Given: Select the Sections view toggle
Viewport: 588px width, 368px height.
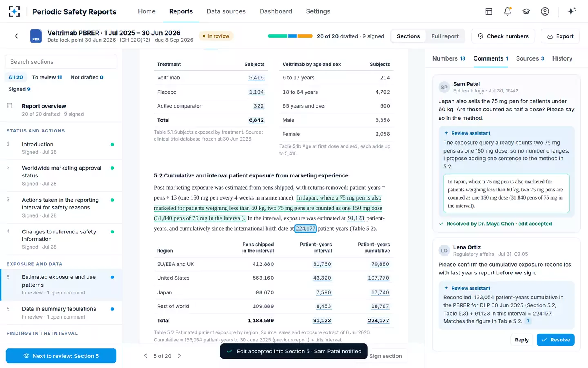Looking at the screenshot, I should 408,36.
